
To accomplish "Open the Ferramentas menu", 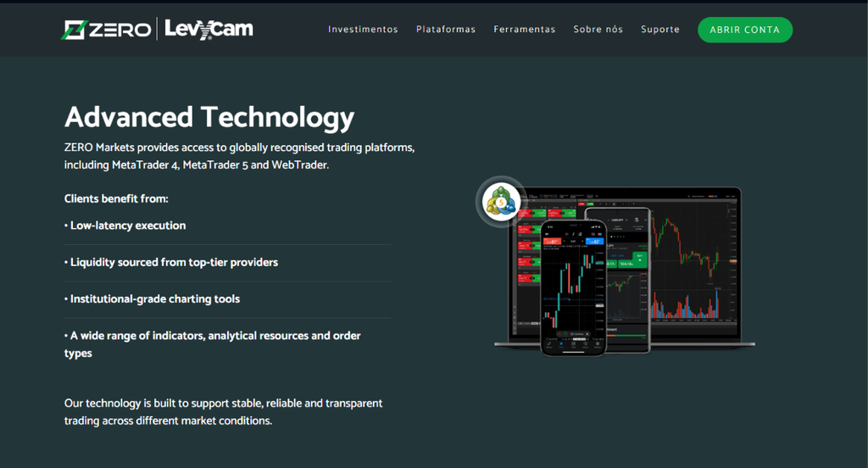I will coord(524,30).
